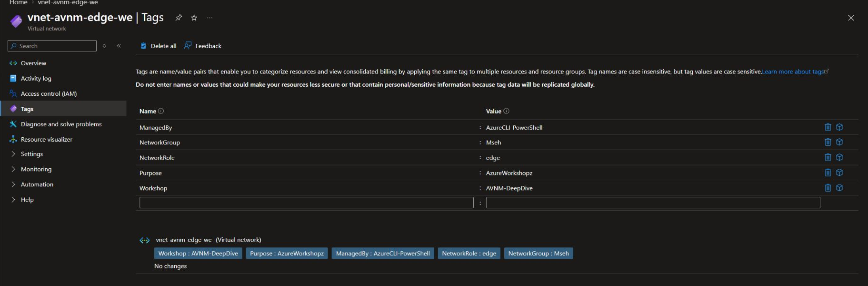Click the Workshop tag name
Image resolution: width=868 pixels, height=286 pixels.
click(153, 188)
